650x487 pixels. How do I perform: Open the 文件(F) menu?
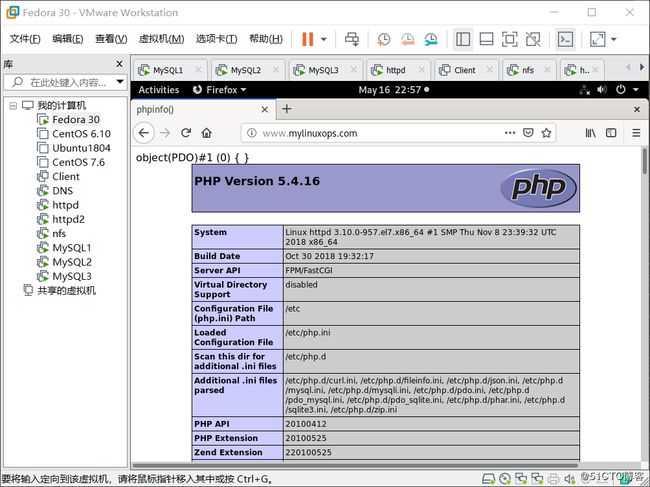point(25,39)
